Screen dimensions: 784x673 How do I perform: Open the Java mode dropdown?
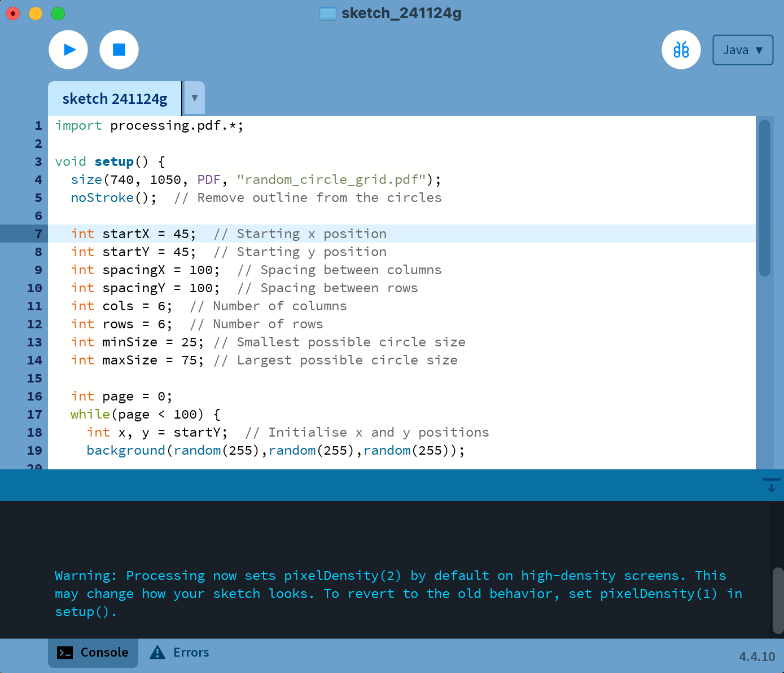tap(742, 50)
